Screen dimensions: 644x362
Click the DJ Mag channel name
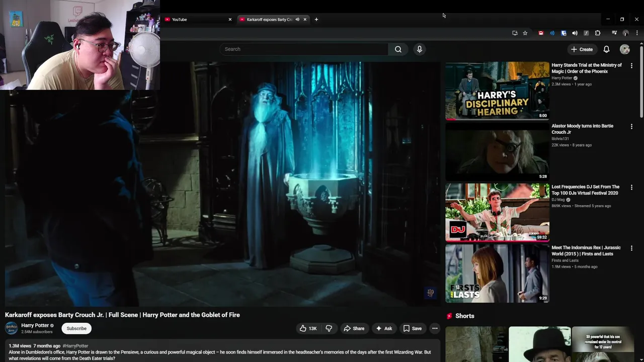click(x=558, y=200)
